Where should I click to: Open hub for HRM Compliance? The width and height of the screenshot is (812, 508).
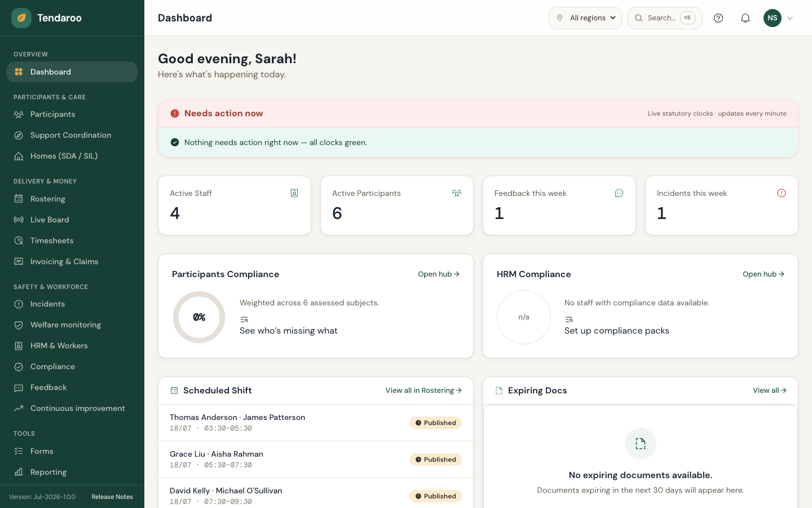[x=764, y=274]
